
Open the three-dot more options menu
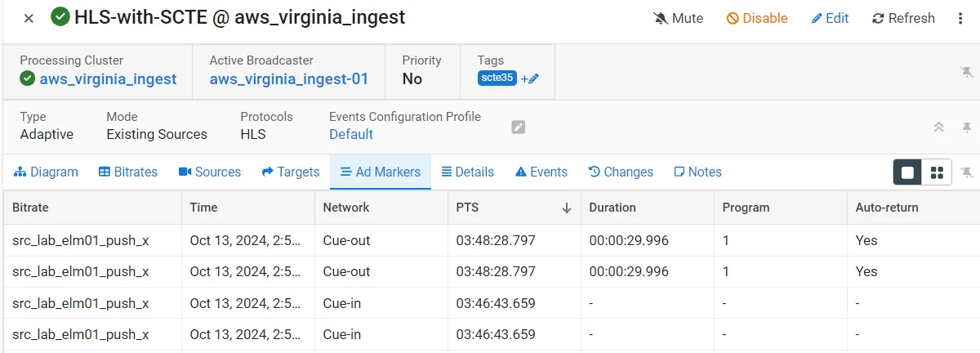960,18
